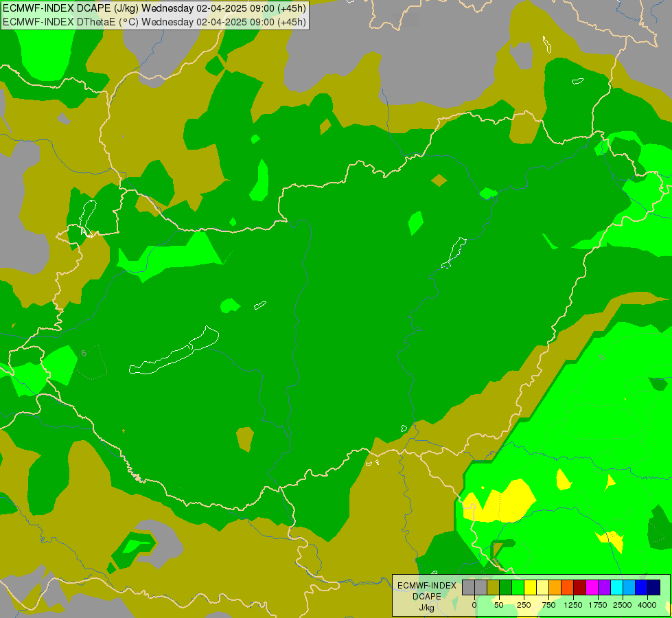Screen dimensions: 672x618
Task: Click the purple legend swatch
Action: click(x=605, y=588)
